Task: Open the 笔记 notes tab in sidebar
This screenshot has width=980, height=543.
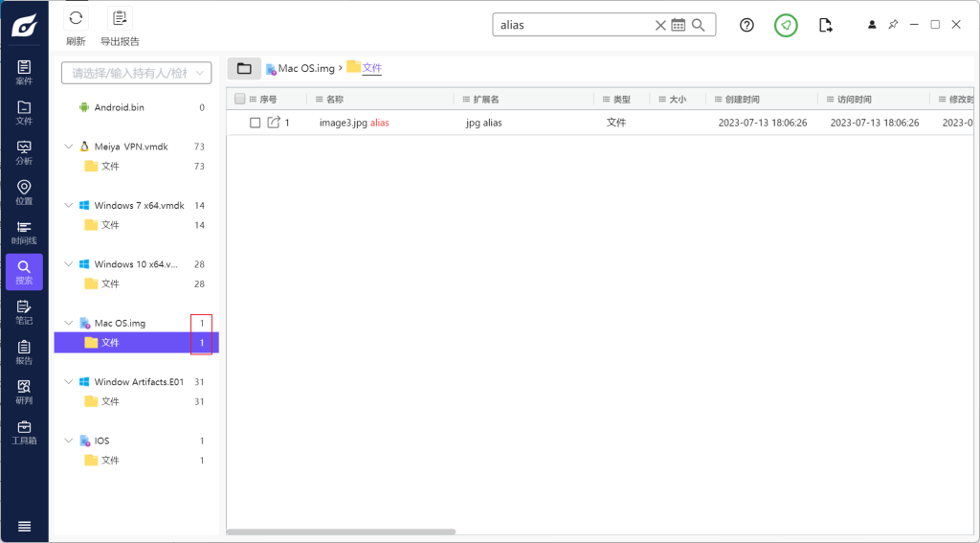Action: point(24,312)
